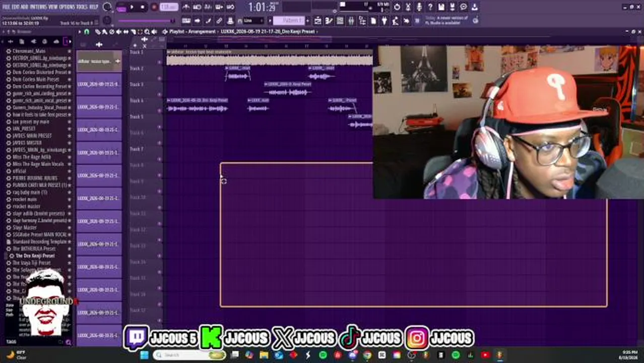Image resolution: width=644 pixels, height=363 pixels.
Task: Click the top audio clip in picker panel
Action: coord(99,62)
